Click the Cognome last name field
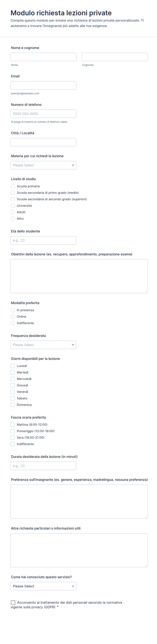The width and height of the screenshot is (157, 644). tap(115, 57)
